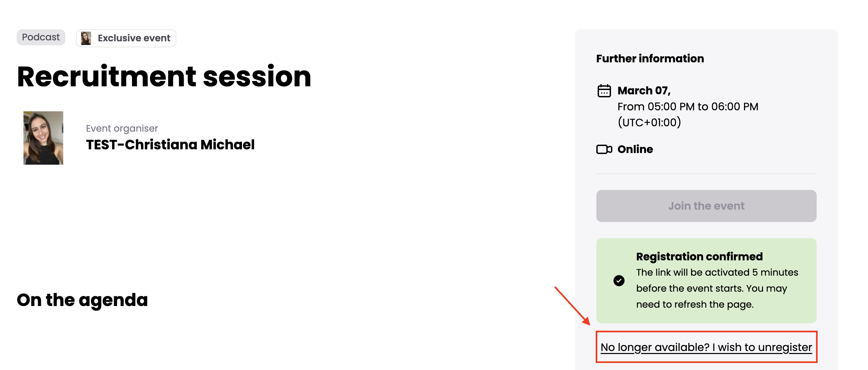Image resolution: width=868 pixels, height=370 pixels.
Task: Click the (UTC+01:00) timezone text
Action: [x=649, y=122]
